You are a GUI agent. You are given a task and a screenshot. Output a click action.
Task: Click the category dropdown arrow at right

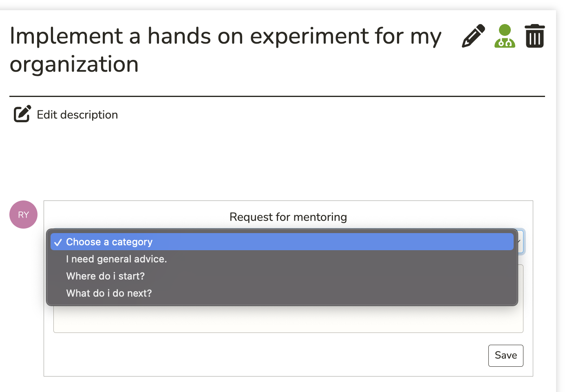tap(520, 242)
